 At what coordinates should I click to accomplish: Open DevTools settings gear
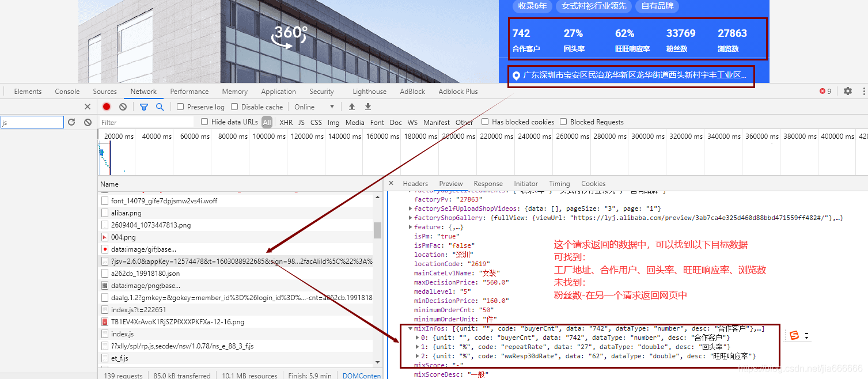tap(848, 91)
